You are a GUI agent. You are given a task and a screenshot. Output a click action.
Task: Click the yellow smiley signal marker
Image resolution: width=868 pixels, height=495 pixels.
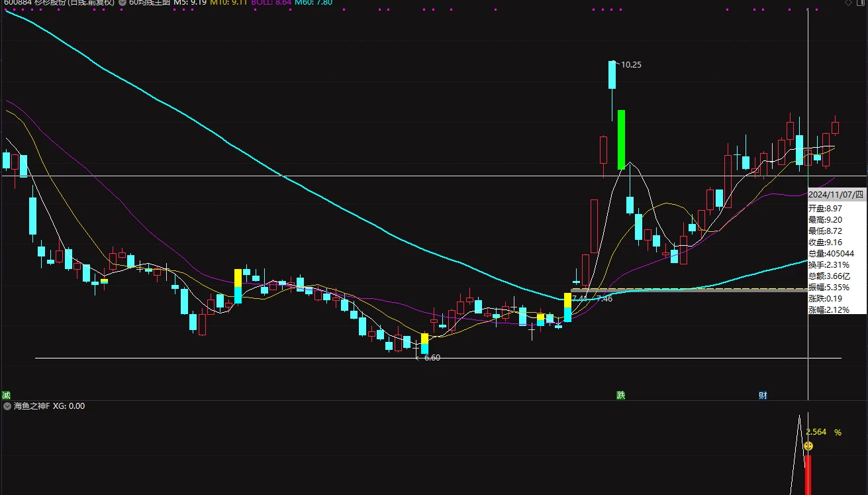click(808, 446)
